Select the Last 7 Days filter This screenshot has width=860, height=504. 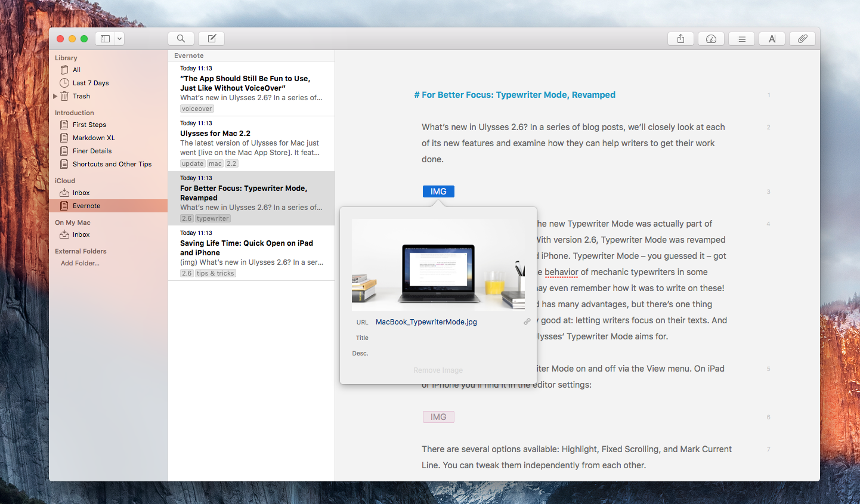tap(90, 83)
